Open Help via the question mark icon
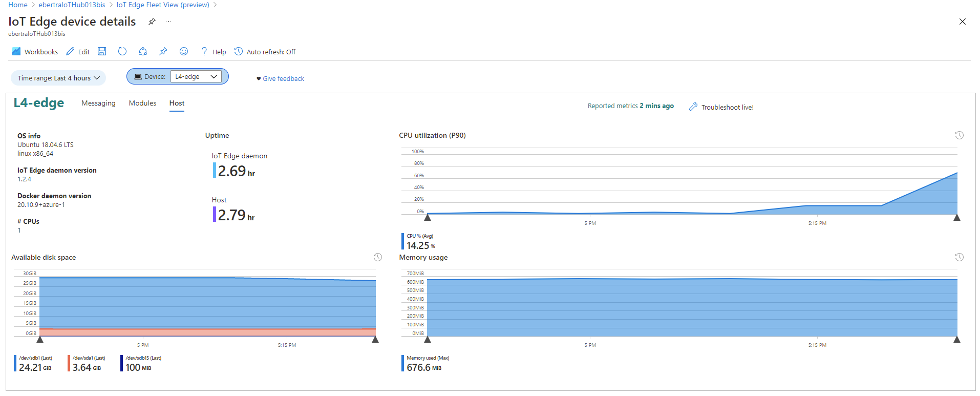Viewport: 980px width, 396px height. [x=204, y=51]
